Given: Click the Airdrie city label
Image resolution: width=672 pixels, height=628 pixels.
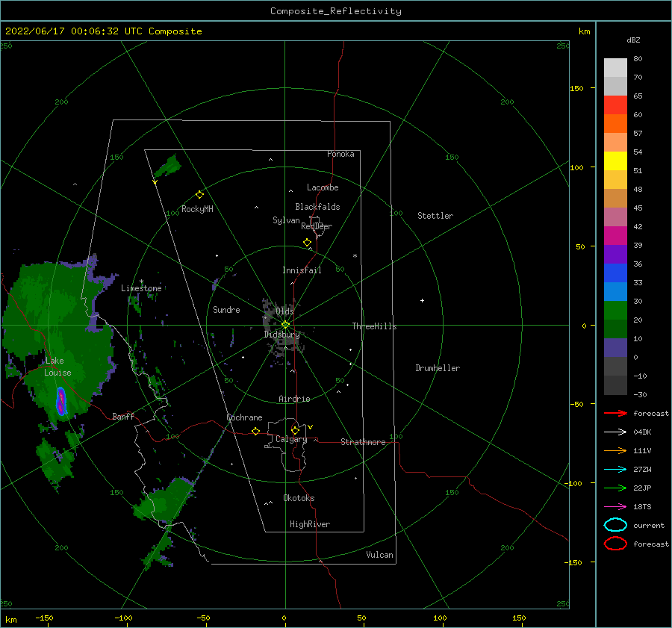Looking at the screenshot, I should (294, 399).
